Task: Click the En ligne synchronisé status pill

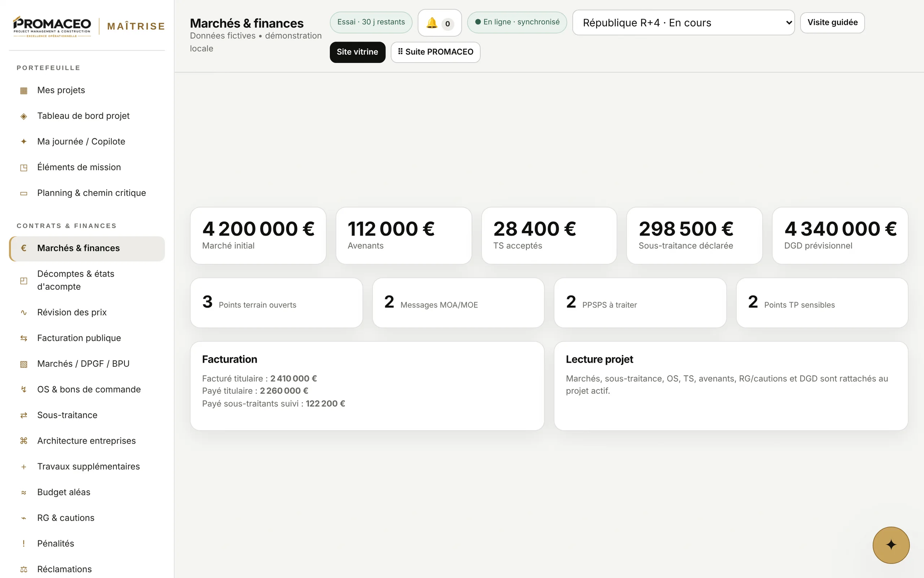Action: [x=517, y=22]
